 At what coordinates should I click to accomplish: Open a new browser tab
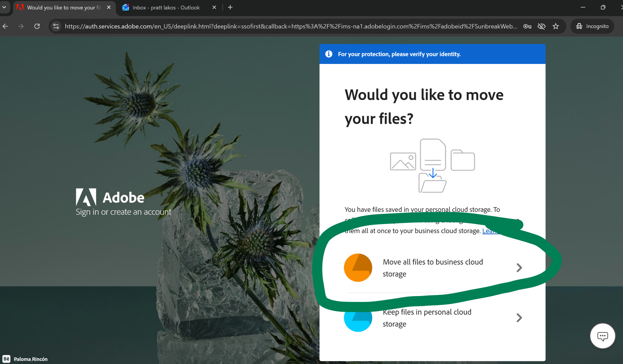(230, 8)
